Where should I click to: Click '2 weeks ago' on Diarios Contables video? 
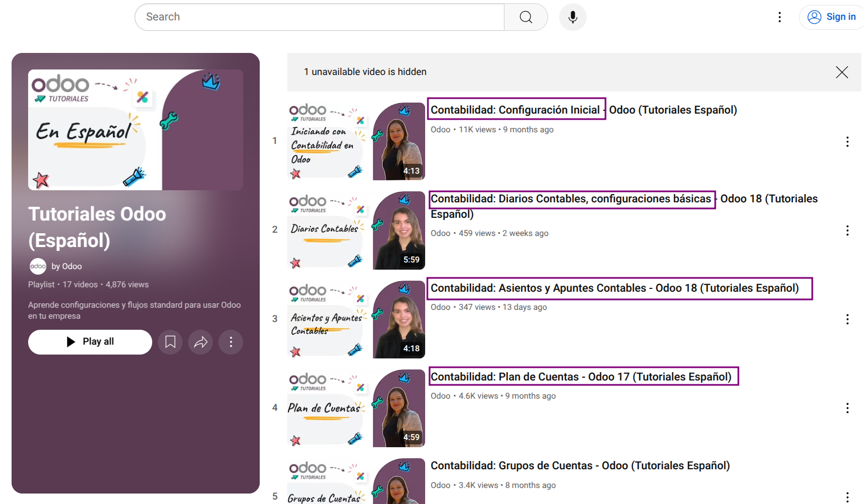[x=525, y=233]
